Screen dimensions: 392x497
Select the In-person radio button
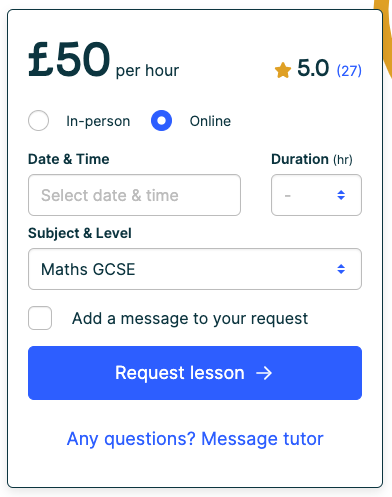tap(38, 120)
